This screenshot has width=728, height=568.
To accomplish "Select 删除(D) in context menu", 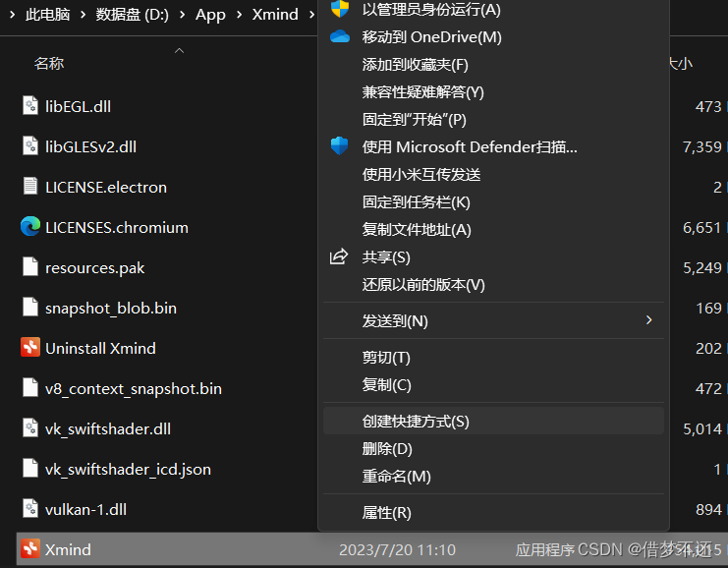I will [x=493, y=448].
